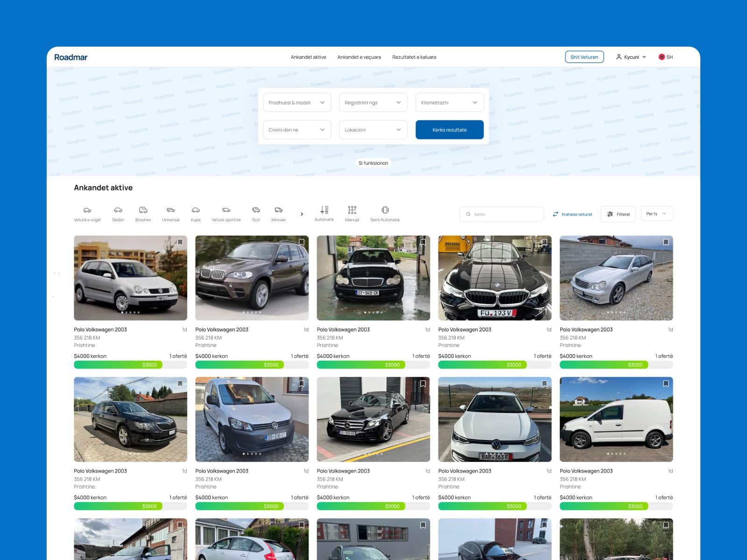Screen dimensions: 747x560
Task: Open the black BMW FÜ 193 V photo
Action: coord(495,278)
